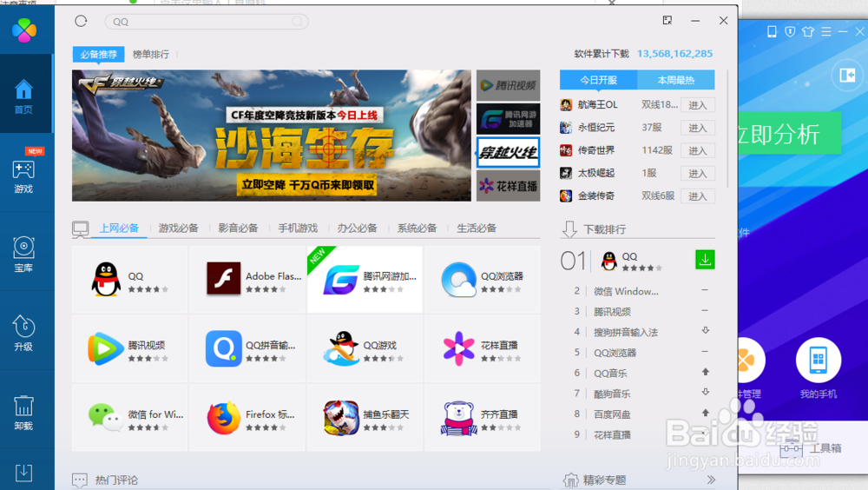Open the QQ浏览器 app icon in the grid
868x490 pixels.
459,280
